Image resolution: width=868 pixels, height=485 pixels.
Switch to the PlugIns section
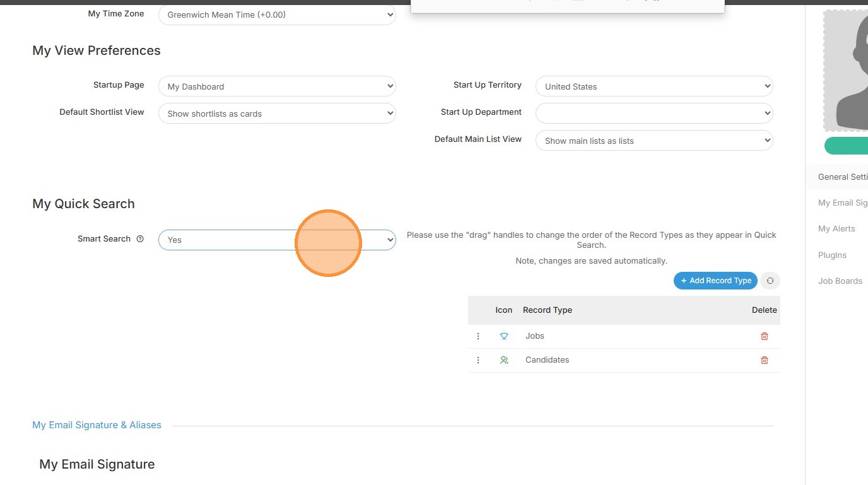832,255
